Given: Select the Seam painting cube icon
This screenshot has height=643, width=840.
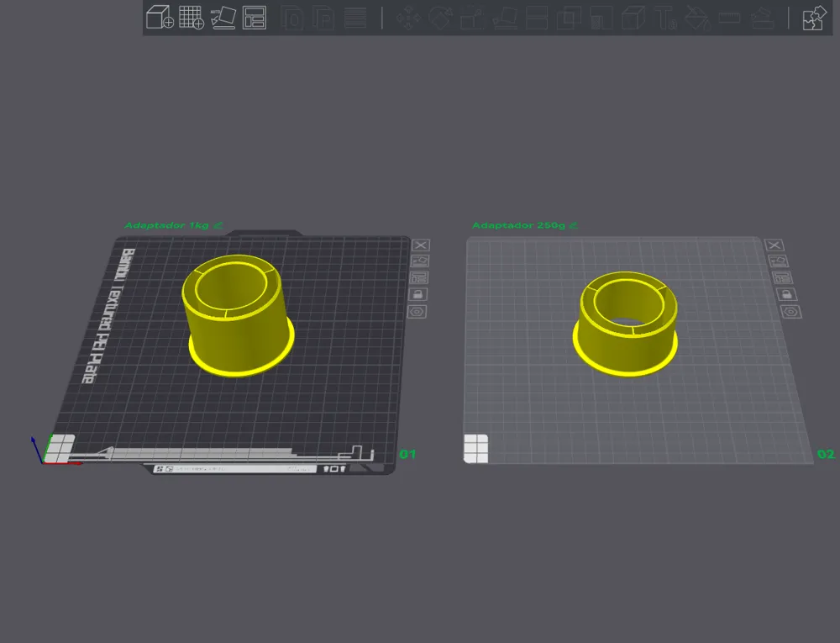Looking at the screenshot, I should (633, 17).
